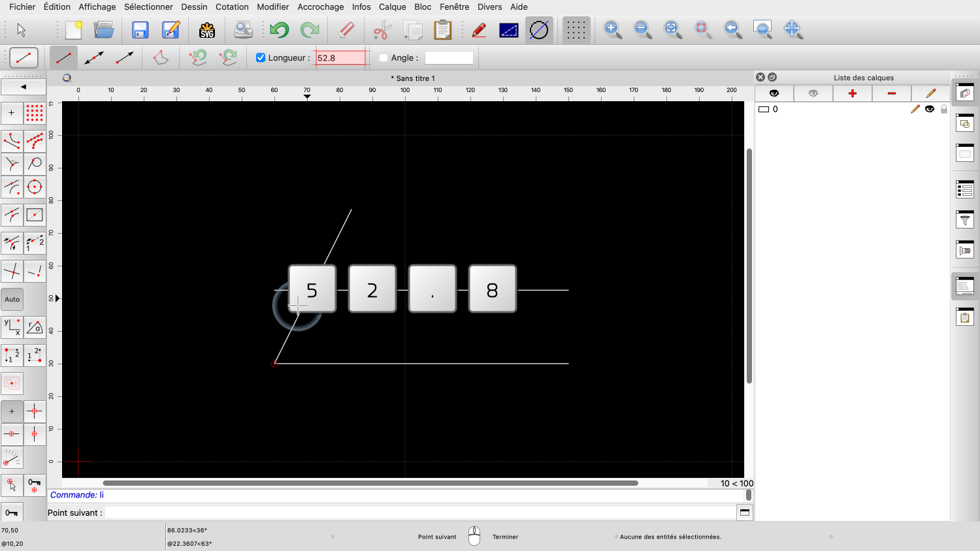Enable the Angle checkbox

384,57
